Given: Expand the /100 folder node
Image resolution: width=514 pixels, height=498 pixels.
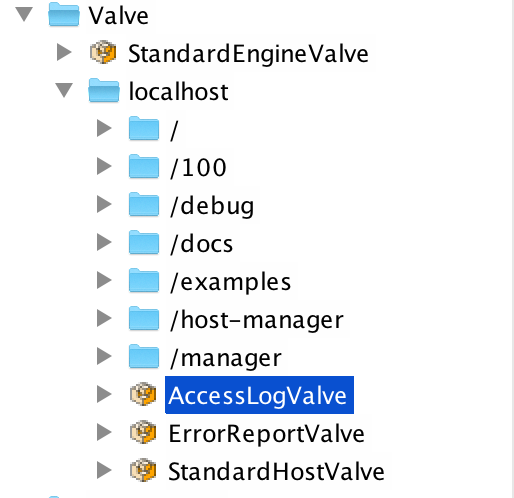Looking at the screenshot, I should pos(104,166).
